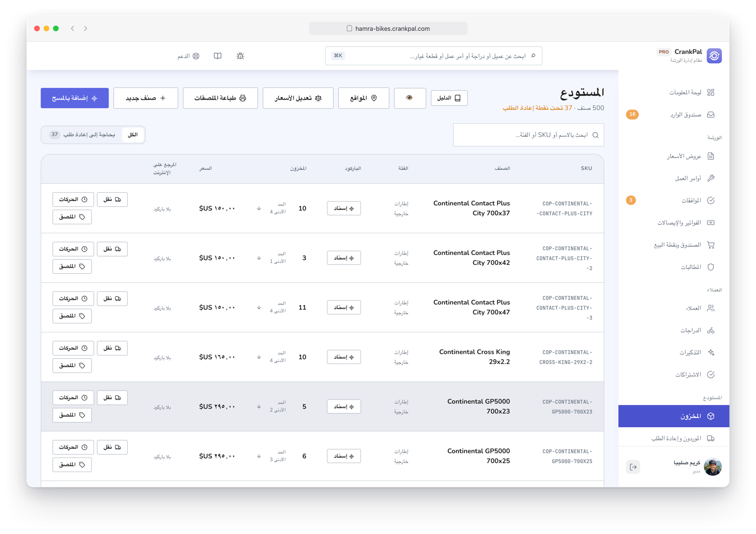Open the الدليل guide button

pos(449,98)
